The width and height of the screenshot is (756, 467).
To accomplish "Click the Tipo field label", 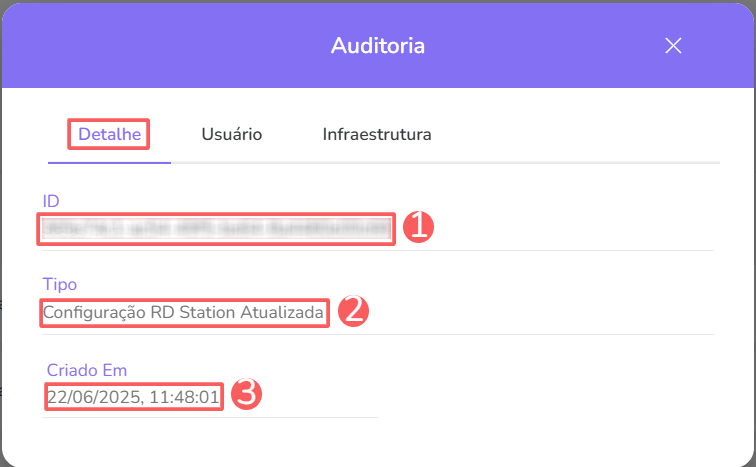I will [59, 285].
